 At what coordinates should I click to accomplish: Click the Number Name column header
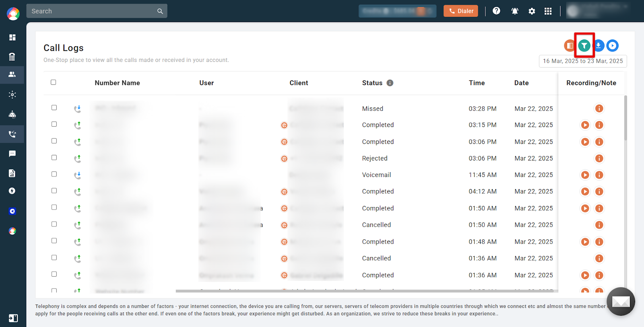(117, 83)
